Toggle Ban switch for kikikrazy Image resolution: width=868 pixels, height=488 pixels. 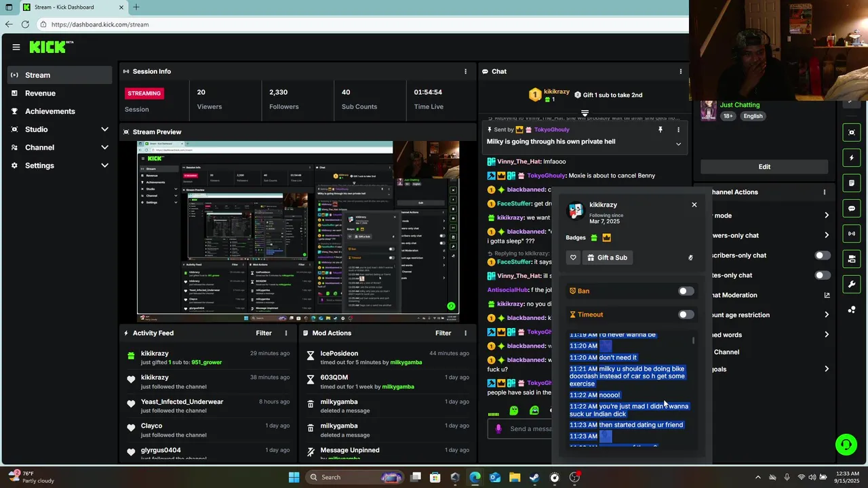[x=686, y=291]
